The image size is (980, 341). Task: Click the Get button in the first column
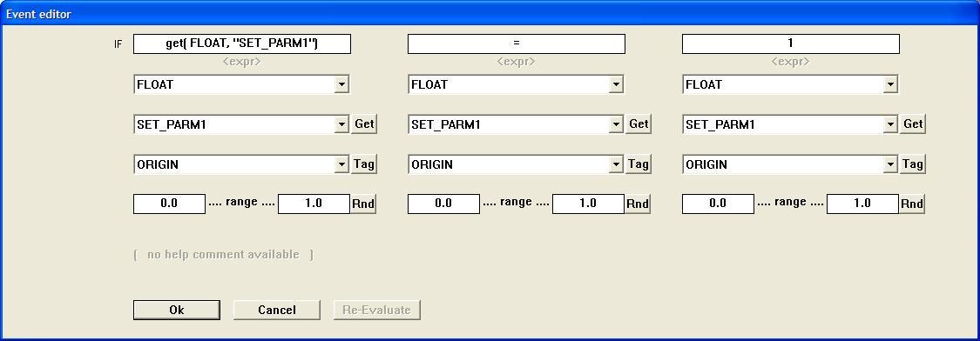(x=364, y=124)
